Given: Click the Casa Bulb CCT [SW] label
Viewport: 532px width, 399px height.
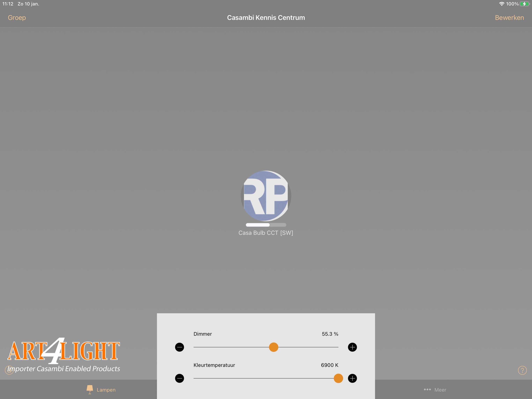Looking at the screenshot, I should pos(266,233).
